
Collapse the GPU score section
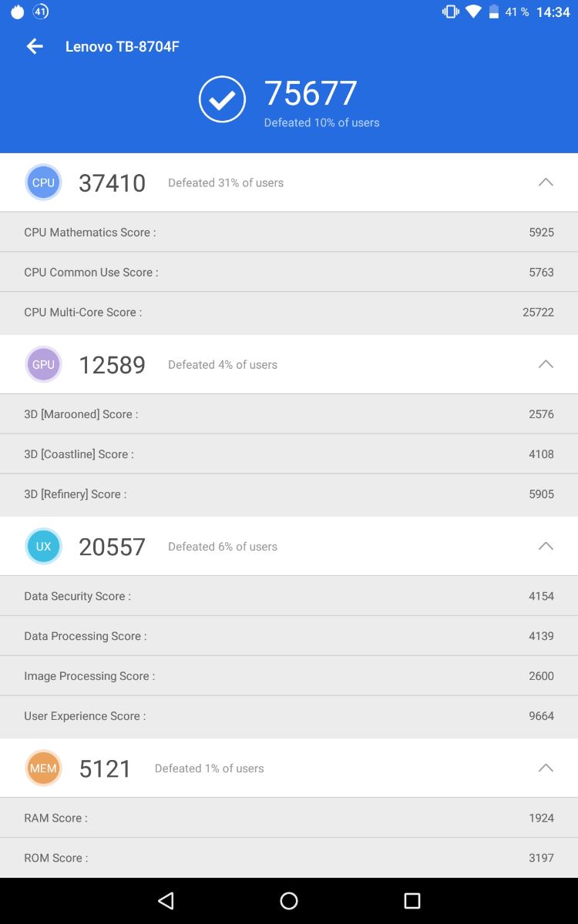(546, 364)
